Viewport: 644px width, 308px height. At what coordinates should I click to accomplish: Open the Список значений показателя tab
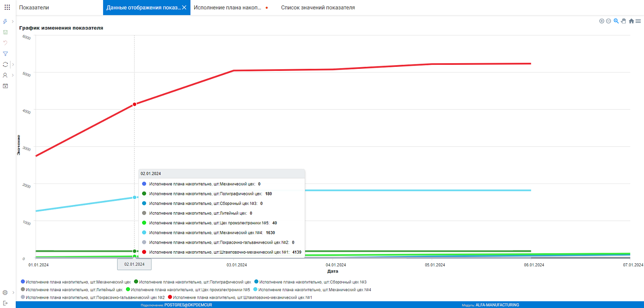click(318, 8)
